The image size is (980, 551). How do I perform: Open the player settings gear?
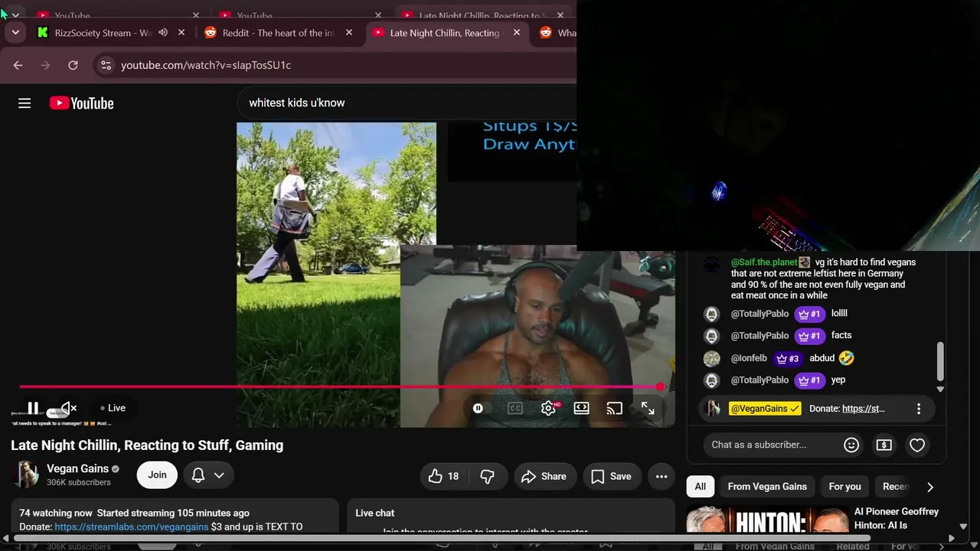click(x=549, y=409)
